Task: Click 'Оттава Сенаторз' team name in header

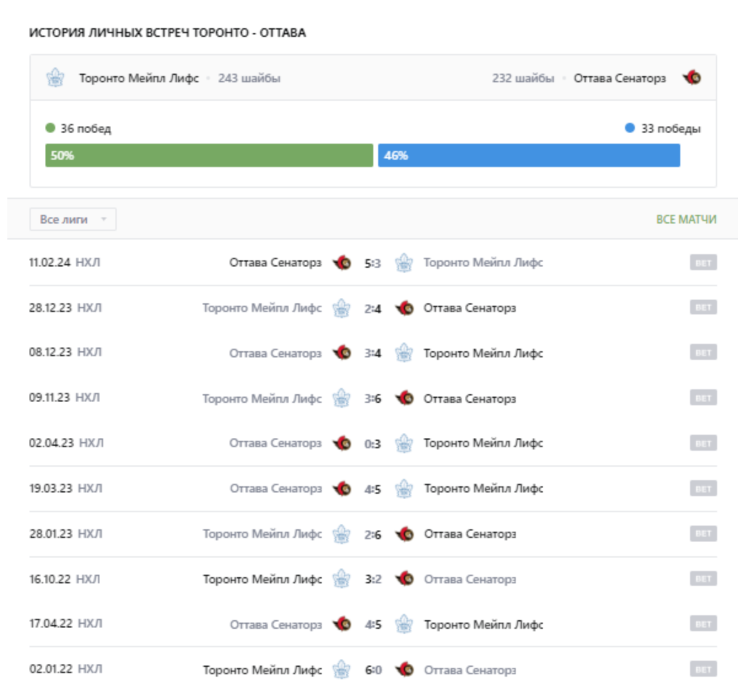Action: coord(620,78)
